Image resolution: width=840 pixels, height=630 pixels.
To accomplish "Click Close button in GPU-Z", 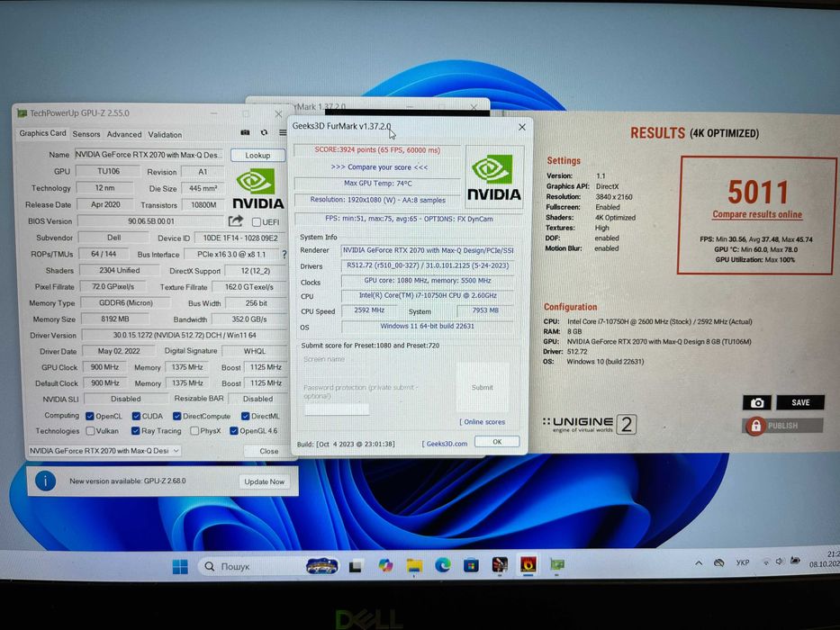I will coord(269,451).
